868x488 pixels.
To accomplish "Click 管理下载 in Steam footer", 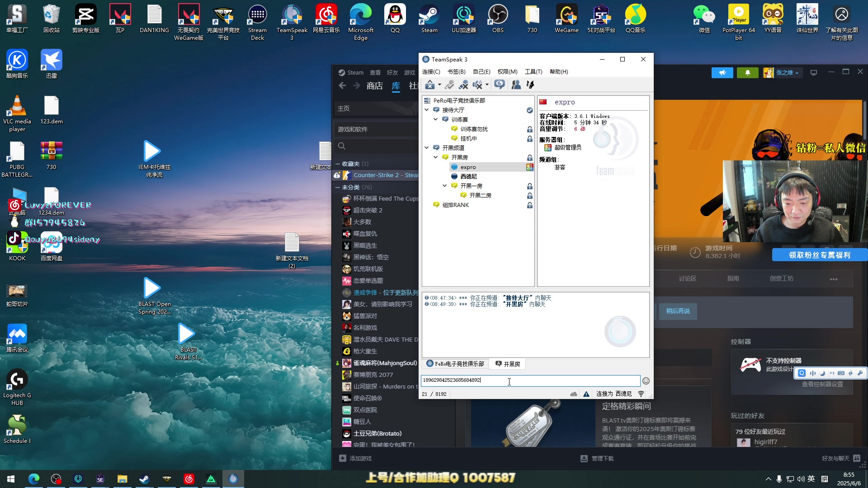I will click(x=597, y=459).
